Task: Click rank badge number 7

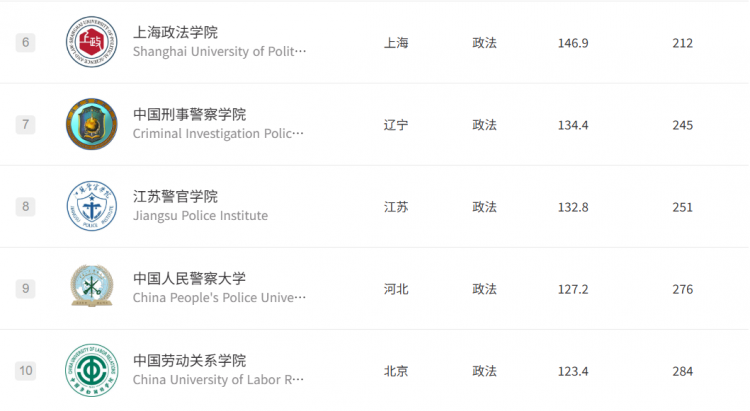Action: pos(25,125)
